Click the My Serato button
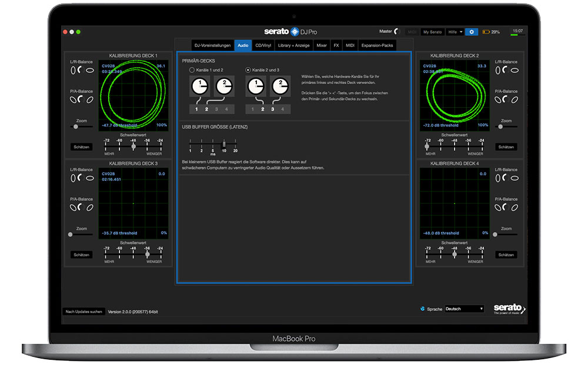The image size is (588, 368). [x=432, y=32]
